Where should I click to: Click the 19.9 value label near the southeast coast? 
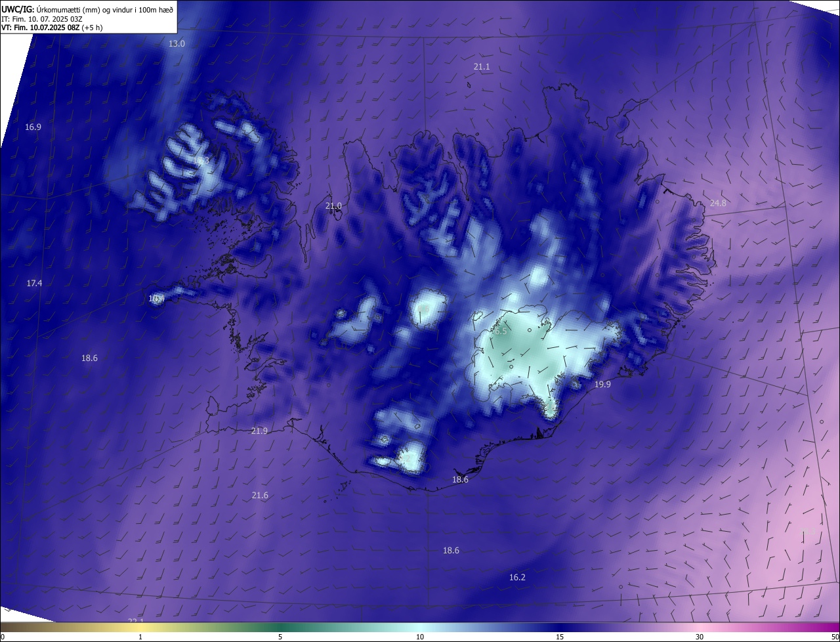(x=602, y=385)
